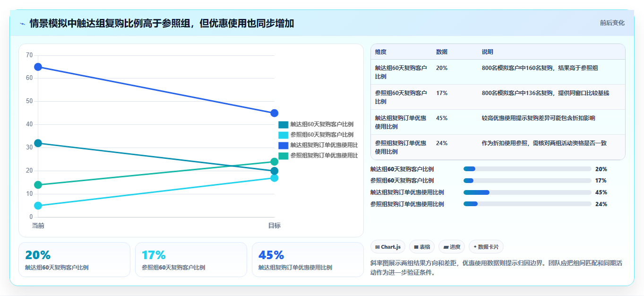The width and height of the screenshot is (644, 296).
Task: Click the 45% 触达组复购订单优惠使用比例 stat card
Action: [308, 260]
